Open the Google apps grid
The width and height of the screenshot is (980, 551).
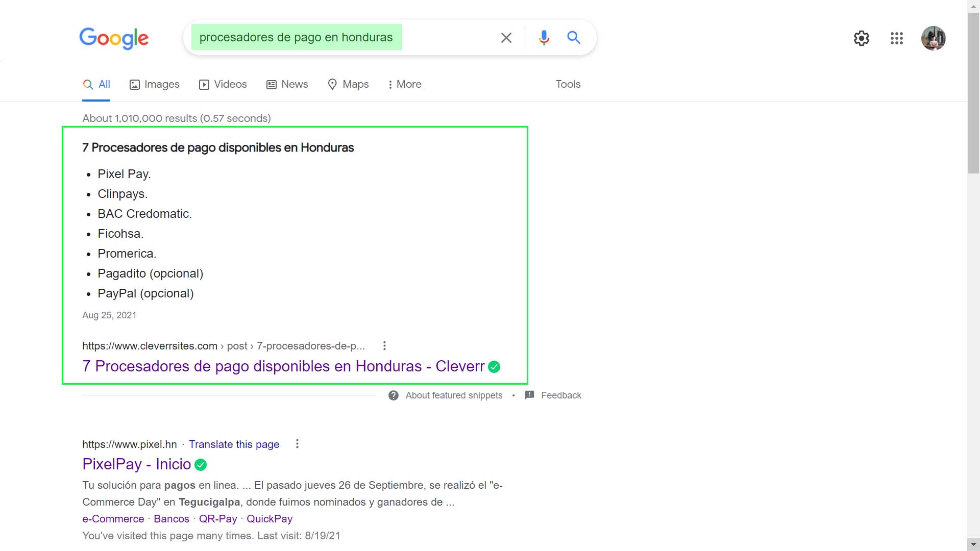pos(897,38)
